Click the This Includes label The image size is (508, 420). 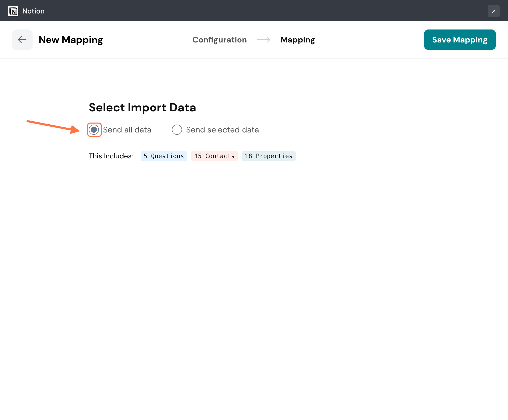[111, 156]
